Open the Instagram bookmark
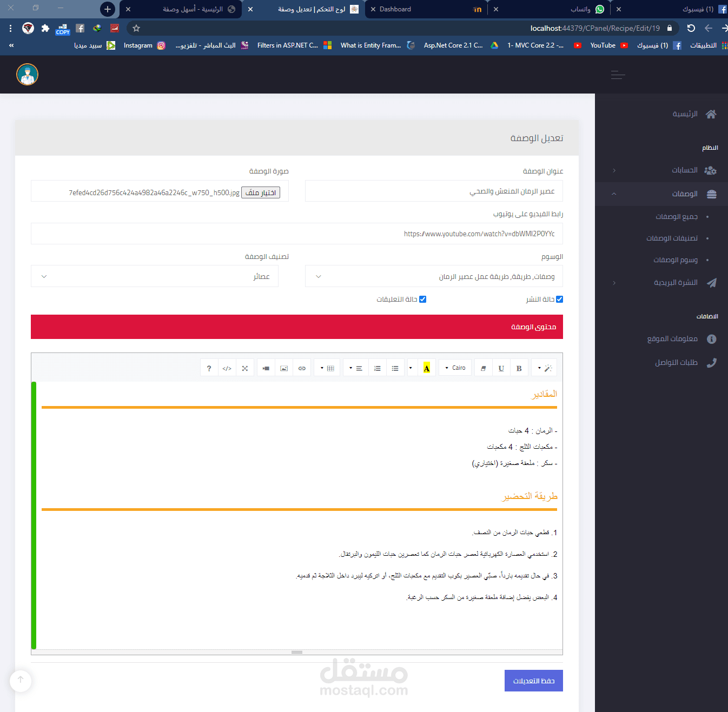The height and width of the screenshot is (712, 728). tap(144, 45)
